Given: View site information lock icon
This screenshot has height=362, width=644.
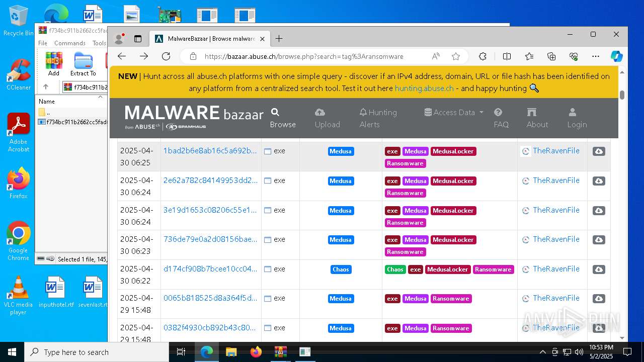Looking at the screenshot, I should 193,56.
